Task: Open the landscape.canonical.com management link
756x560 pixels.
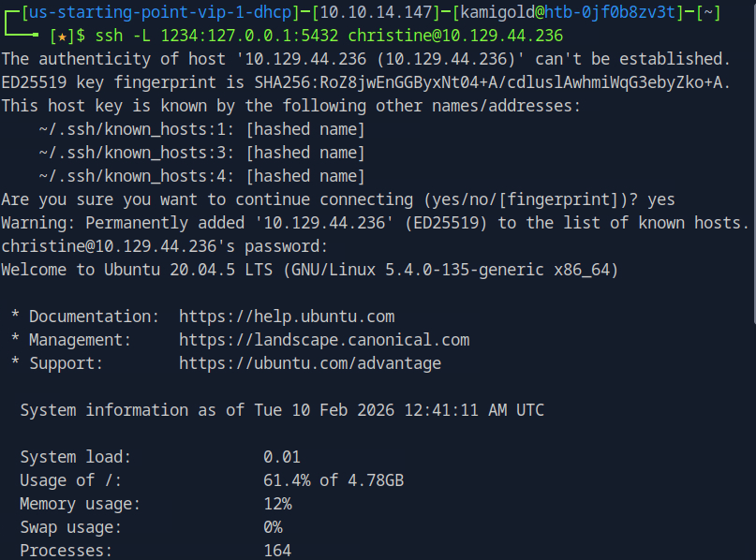Action: tap(324, 340)
